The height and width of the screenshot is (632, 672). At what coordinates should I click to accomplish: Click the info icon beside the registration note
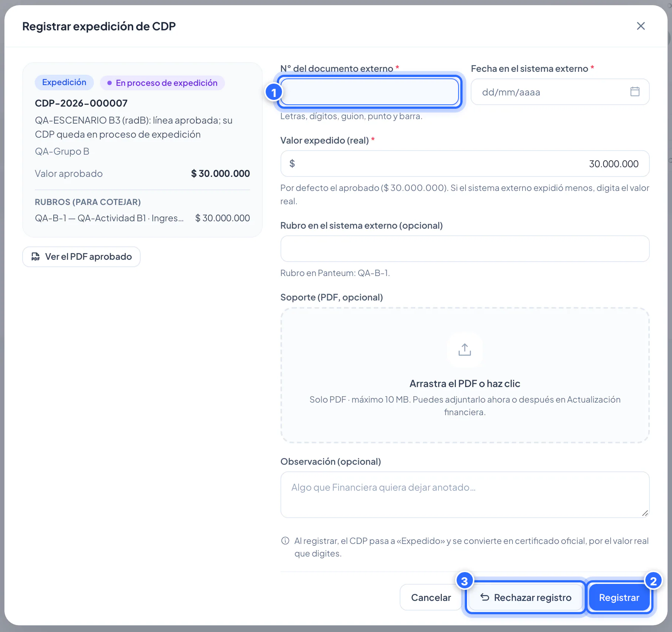click(x=285, y=541)
